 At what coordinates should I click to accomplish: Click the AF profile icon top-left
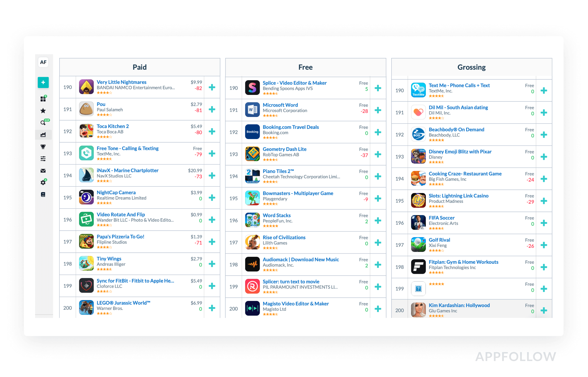point(43,62)
